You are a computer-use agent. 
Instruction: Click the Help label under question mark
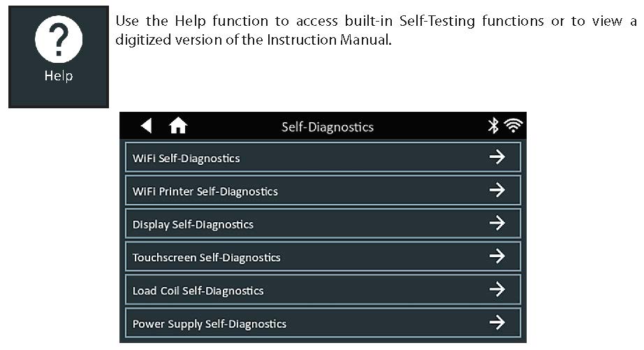point(59,76)
